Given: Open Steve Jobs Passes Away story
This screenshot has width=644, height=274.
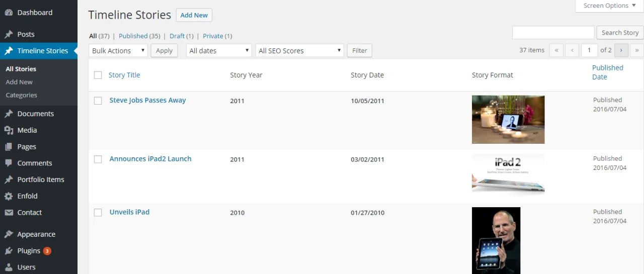Looking at the screenshot, I should point(147,101).
